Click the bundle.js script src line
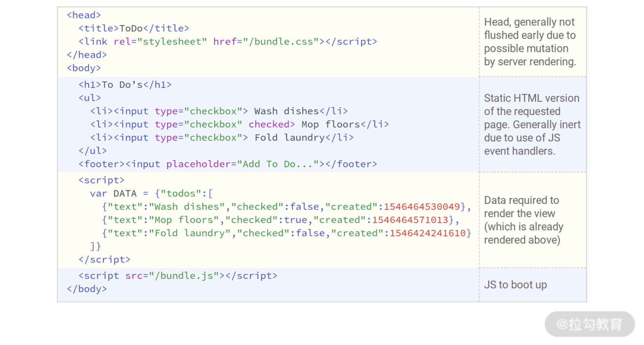 pyautogui.click(x=178, y=276)
